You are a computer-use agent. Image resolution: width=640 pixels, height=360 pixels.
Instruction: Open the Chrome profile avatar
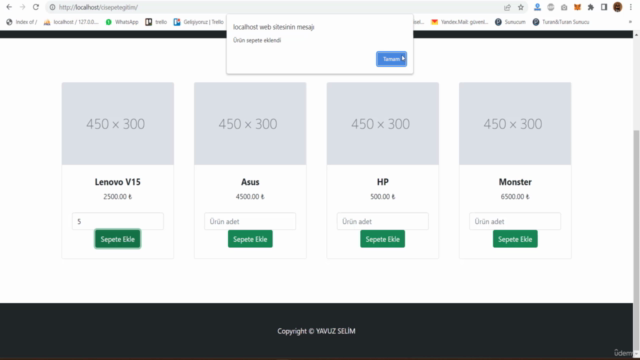point(618,7)
